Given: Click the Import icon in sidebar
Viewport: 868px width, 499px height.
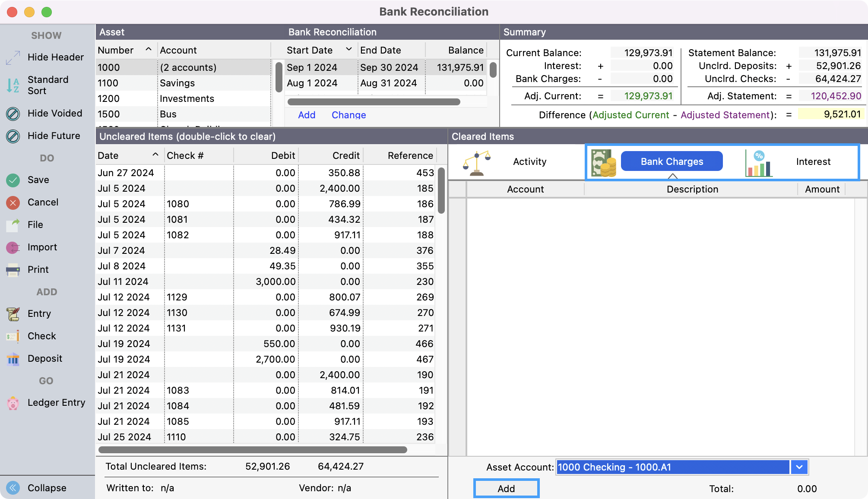Looking at the screenshot, I should click(13, 247).
